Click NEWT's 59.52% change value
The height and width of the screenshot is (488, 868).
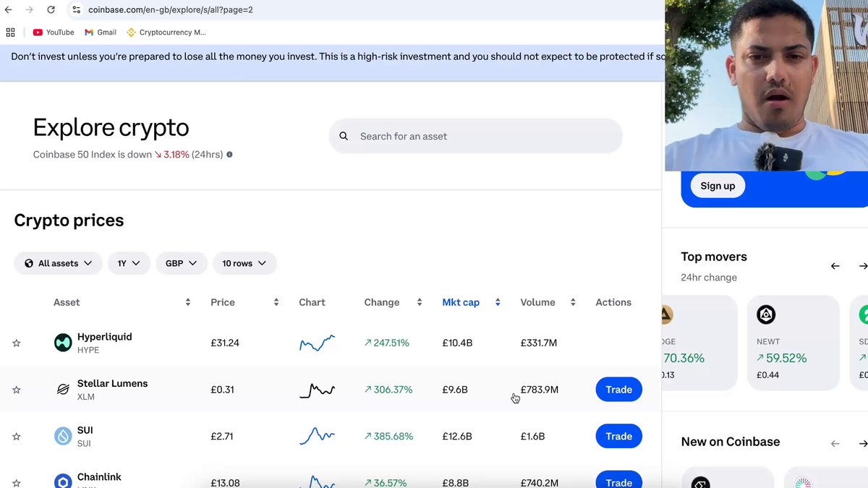(x=781, y=358)
